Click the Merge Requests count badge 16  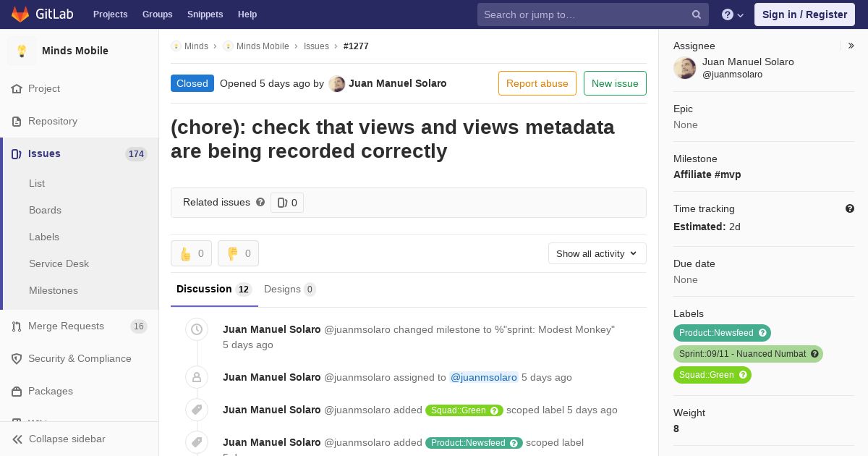[139, 326]
